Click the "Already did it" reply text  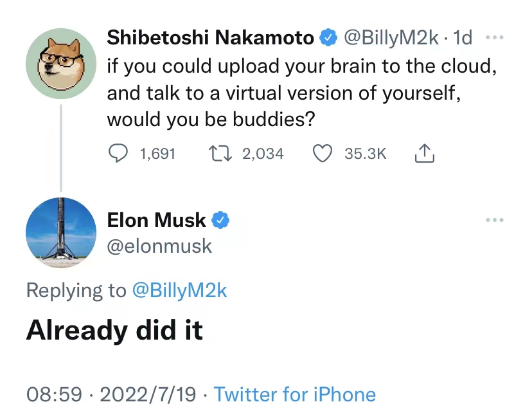[114, 330]
